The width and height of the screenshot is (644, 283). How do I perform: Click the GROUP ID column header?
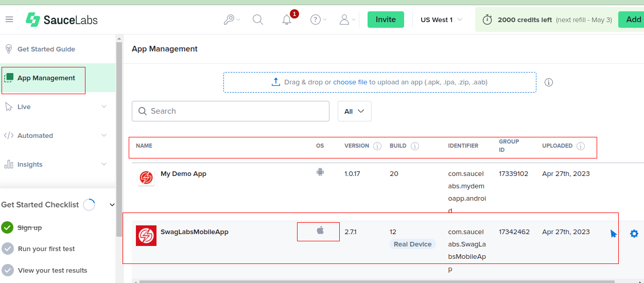click(509, 146)
